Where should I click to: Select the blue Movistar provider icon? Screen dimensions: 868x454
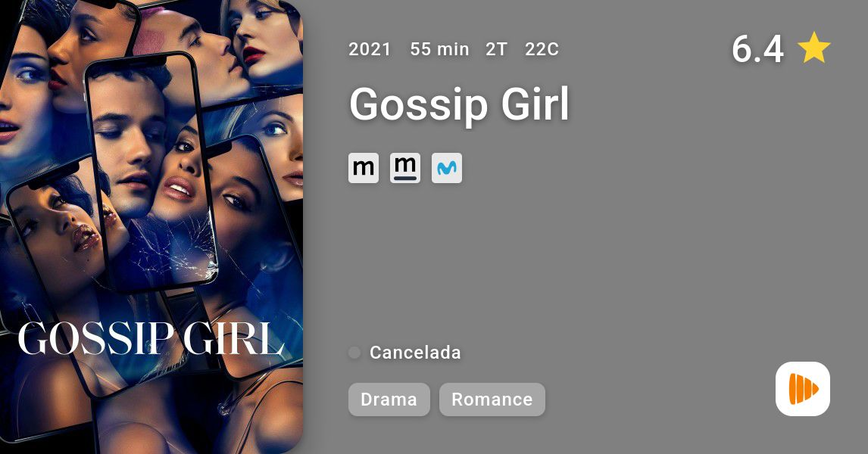pyautogui.click(x=447, y=168)
